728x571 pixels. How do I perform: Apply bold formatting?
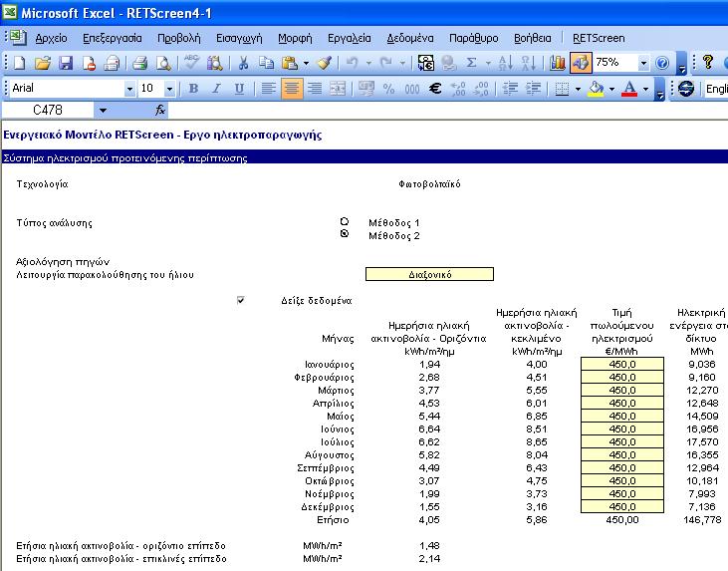[x=193, y=89]
